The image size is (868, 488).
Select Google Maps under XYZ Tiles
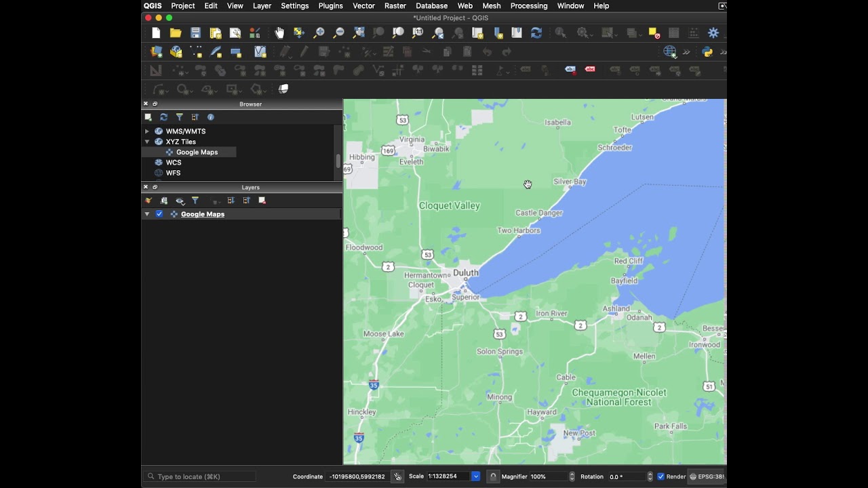click(197, 152)
